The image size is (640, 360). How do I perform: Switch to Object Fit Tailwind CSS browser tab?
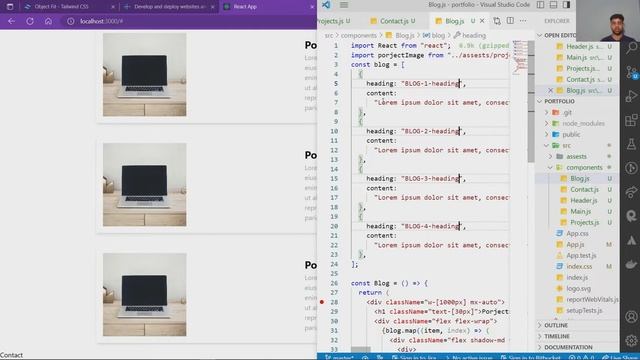pyautogui.click(x=61, y=7)
